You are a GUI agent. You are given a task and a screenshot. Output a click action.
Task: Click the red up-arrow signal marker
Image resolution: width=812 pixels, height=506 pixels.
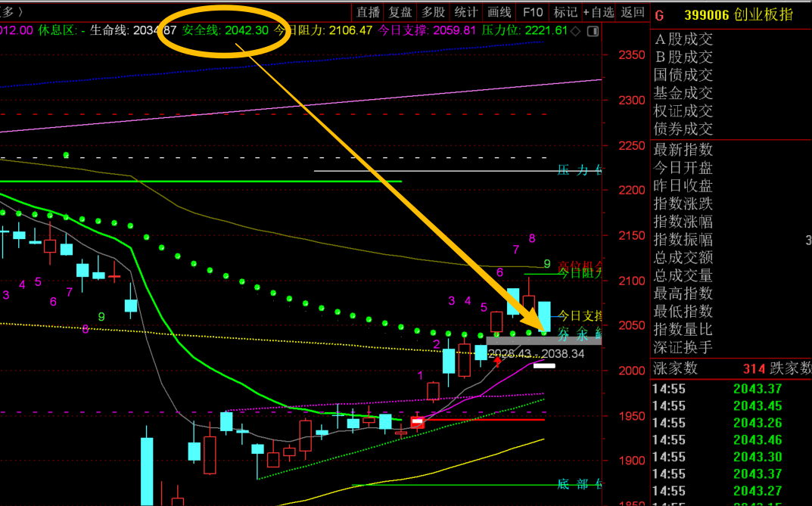point(497,362)
